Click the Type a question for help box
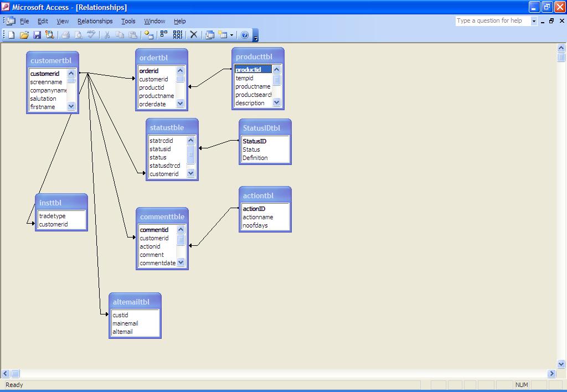The width and height of the screenshot is (567, 392). click(x=492, y=20)
